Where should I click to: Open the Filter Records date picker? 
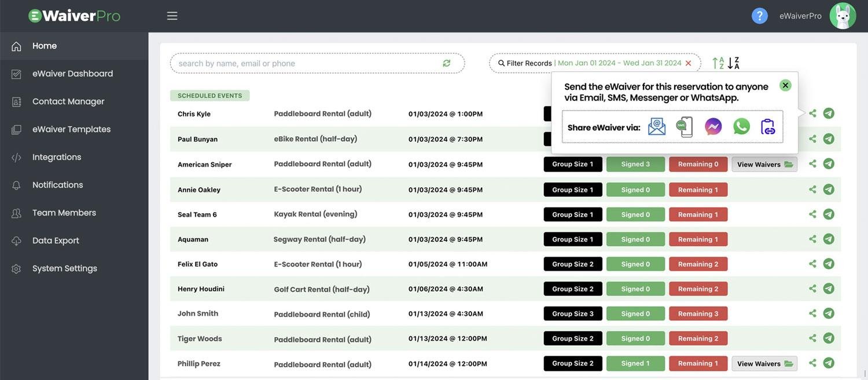pos(525,63)
